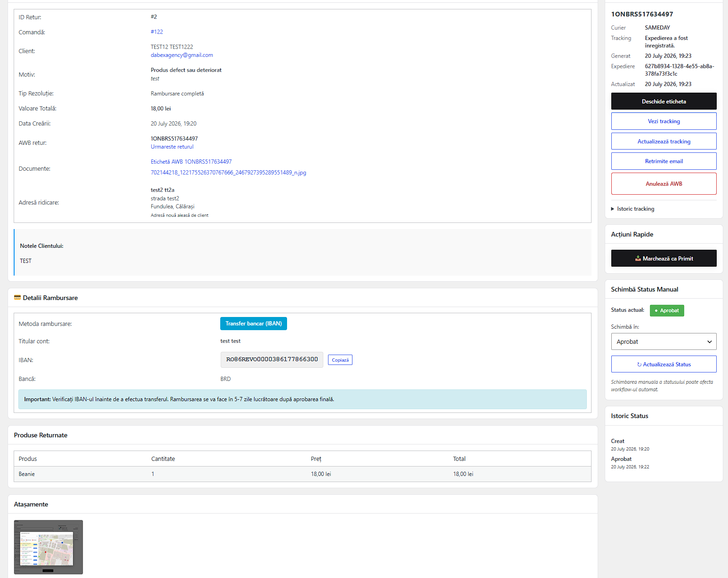
Task: Select the IBAN value field
Action: coord(272,359)
